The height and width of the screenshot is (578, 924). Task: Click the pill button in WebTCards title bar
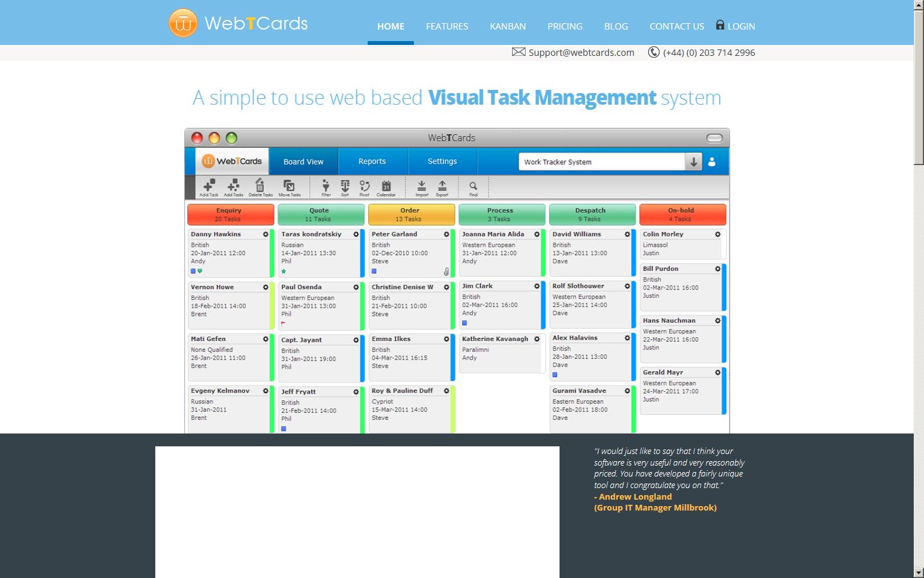coord(714,138)
